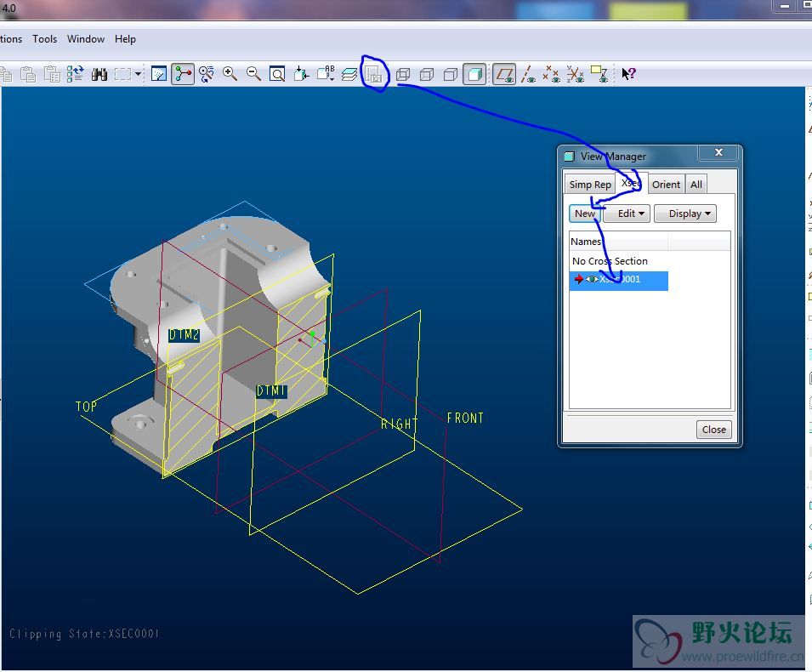Click the Set Layers icon
Image resolution: width=812 pixels, height=672 pixels.
pyautogui.click(x=349, y=74)
